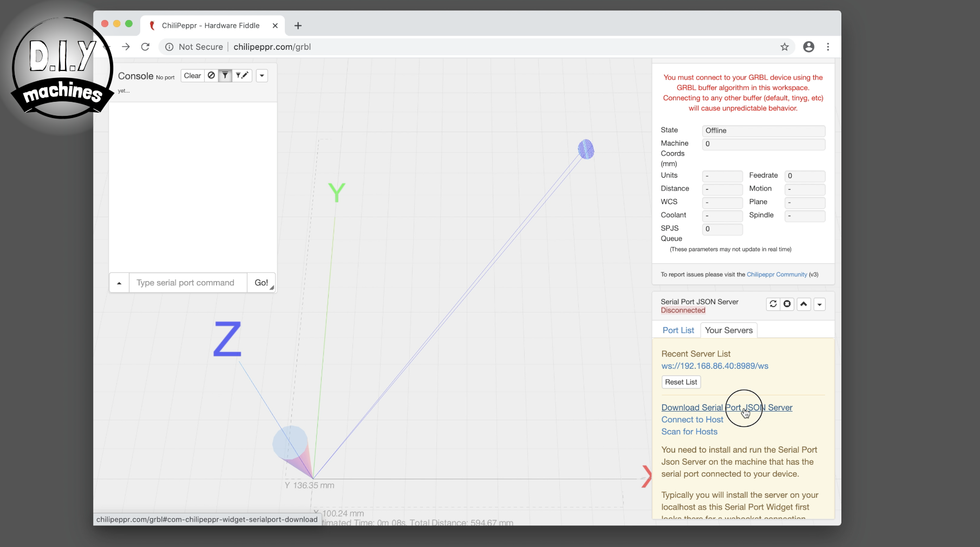Image resolution: width=980 pixels, height=547 pixels.
Task: Close the ChiliPeppr - Hardware Fiddle tab
Action: click(x=275, y=25)
